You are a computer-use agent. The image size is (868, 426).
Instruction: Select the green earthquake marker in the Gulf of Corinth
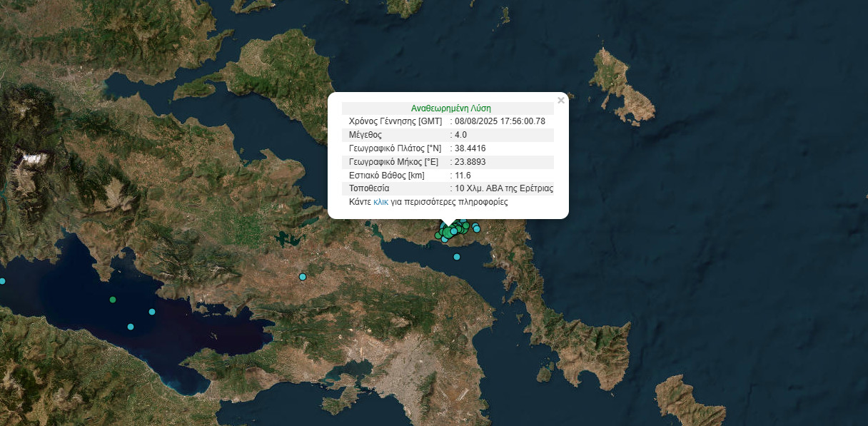[113, 300]
